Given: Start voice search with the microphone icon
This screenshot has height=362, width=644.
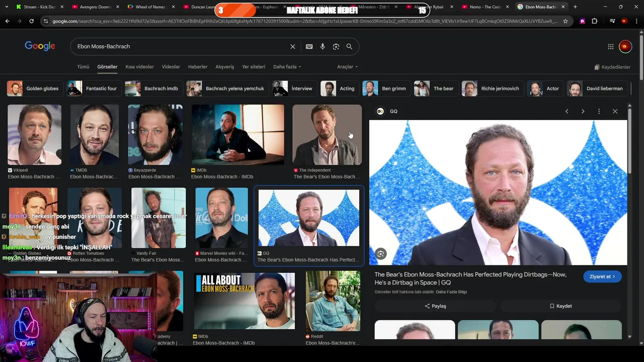Looking at the screenshot, I should 323,46.
